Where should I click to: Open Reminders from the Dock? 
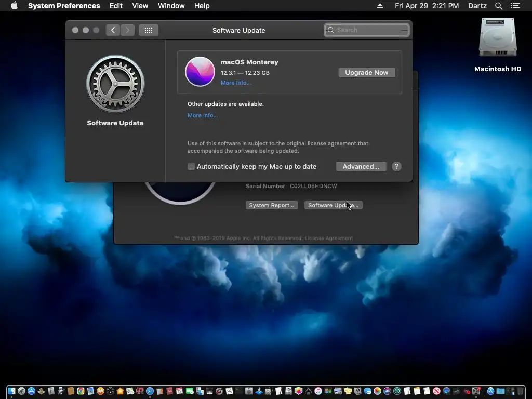tap(427, 391)
